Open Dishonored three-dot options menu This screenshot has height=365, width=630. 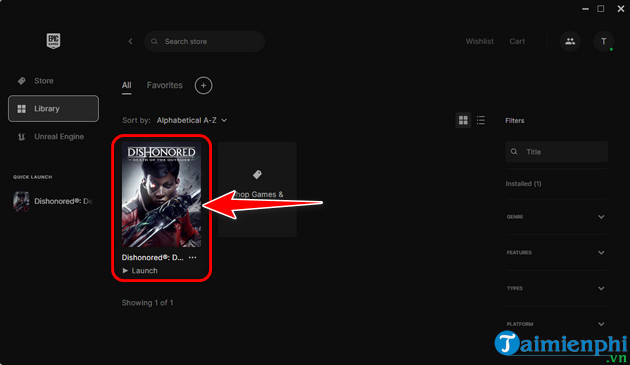[192, 257]
